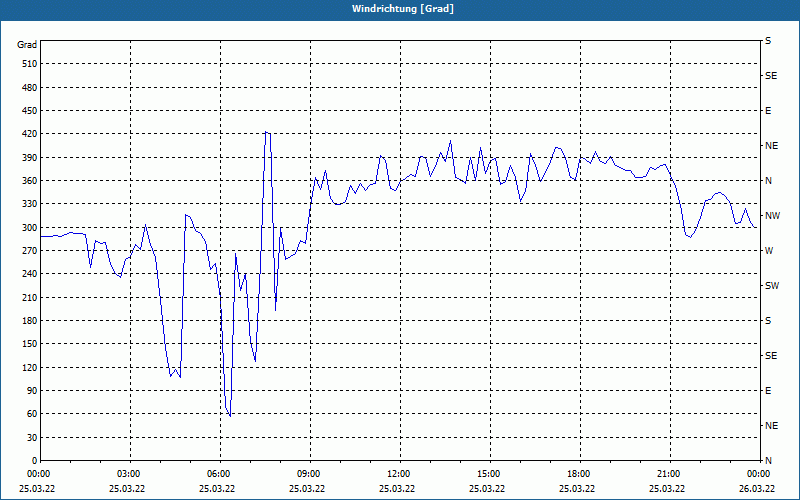The height and width of the screenshot is (500, 800).
Task: Click the 60 left axis label
Action: click(32, 414)
